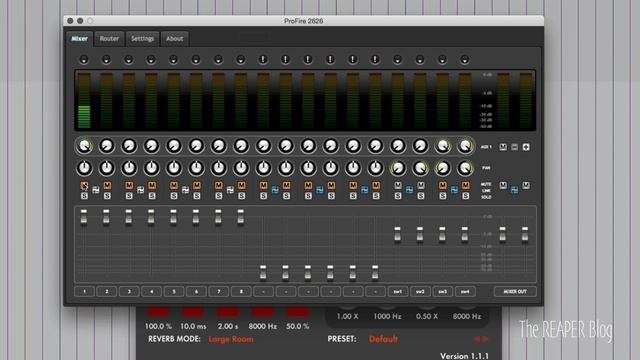
Task: Click channel label button 1
Action: coord(84,291)
